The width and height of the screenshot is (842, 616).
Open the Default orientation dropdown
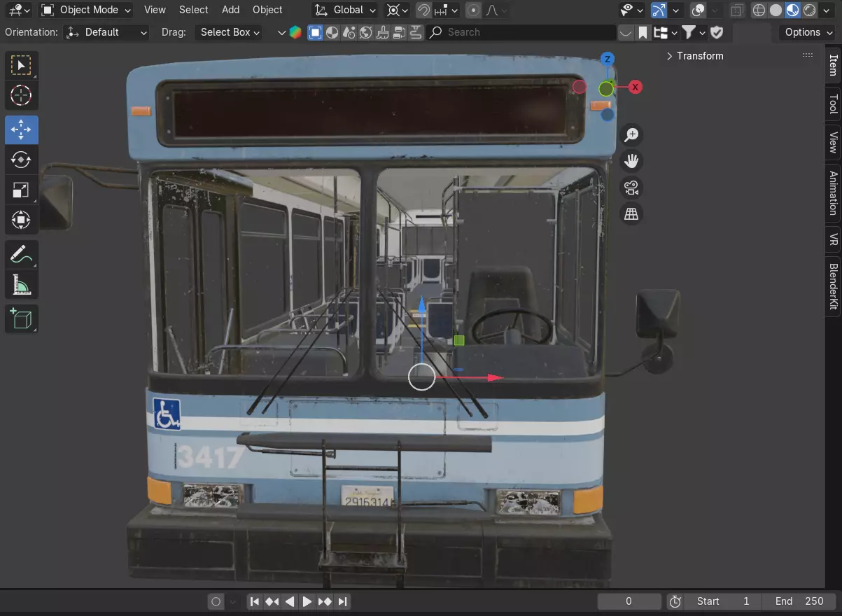pos(106,32)
